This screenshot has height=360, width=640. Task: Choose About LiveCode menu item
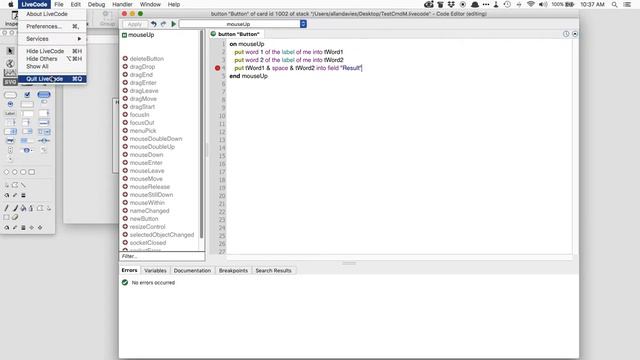[x=52, y=14]
